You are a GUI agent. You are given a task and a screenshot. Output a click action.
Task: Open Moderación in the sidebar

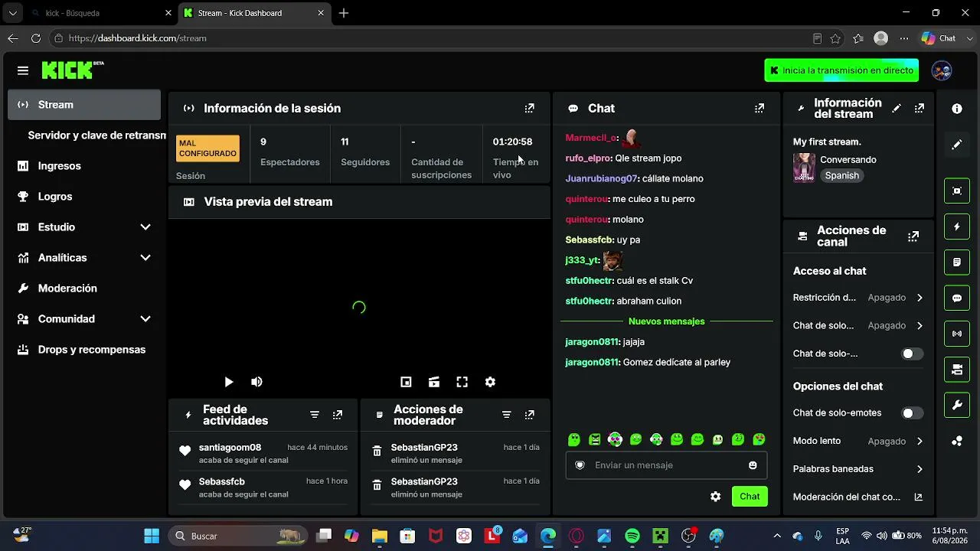[84, 289]
